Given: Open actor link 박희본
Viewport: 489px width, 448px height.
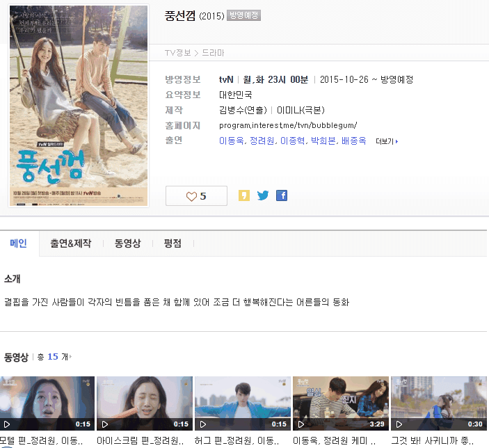Looking at the screenshot, I should click(323, 141).
